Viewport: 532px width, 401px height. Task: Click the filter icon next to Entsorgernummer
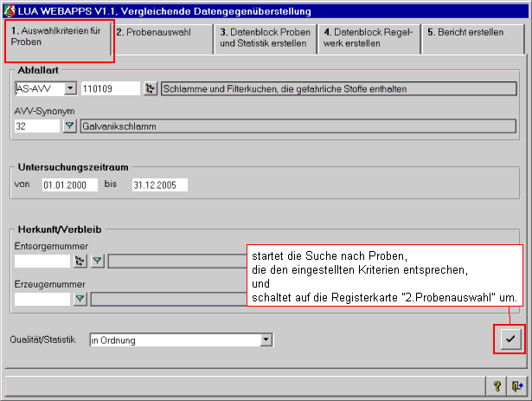98,261
